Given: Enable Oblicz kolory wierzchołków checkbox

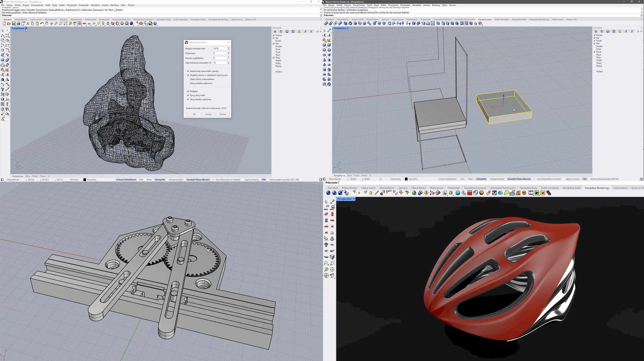Looking at the screenshot, I should [188, 79].
